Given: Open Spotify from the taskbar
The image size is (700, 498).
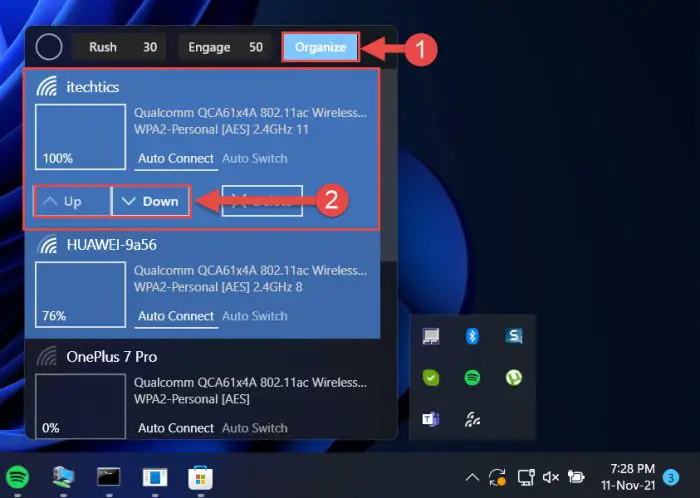Looking at the screenshot, I should point(17,477).
